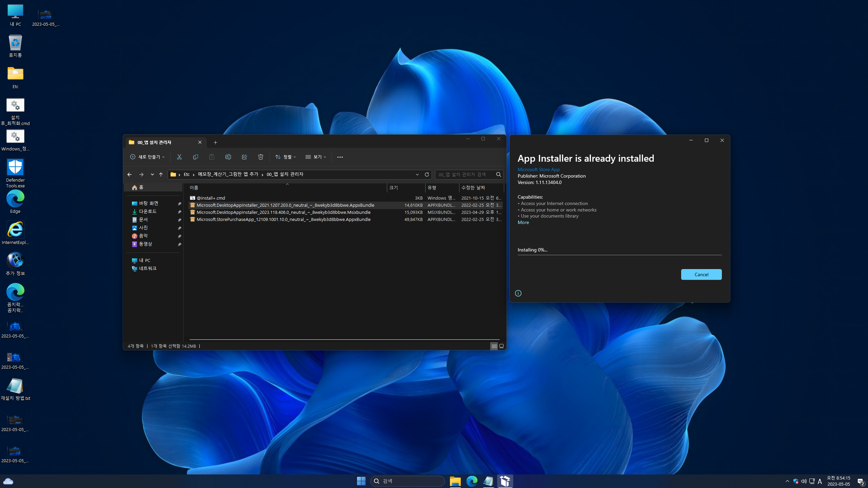Screen dimensions: 868x488
Task: Click the Share icon in the toolbar
Action: 244,157
